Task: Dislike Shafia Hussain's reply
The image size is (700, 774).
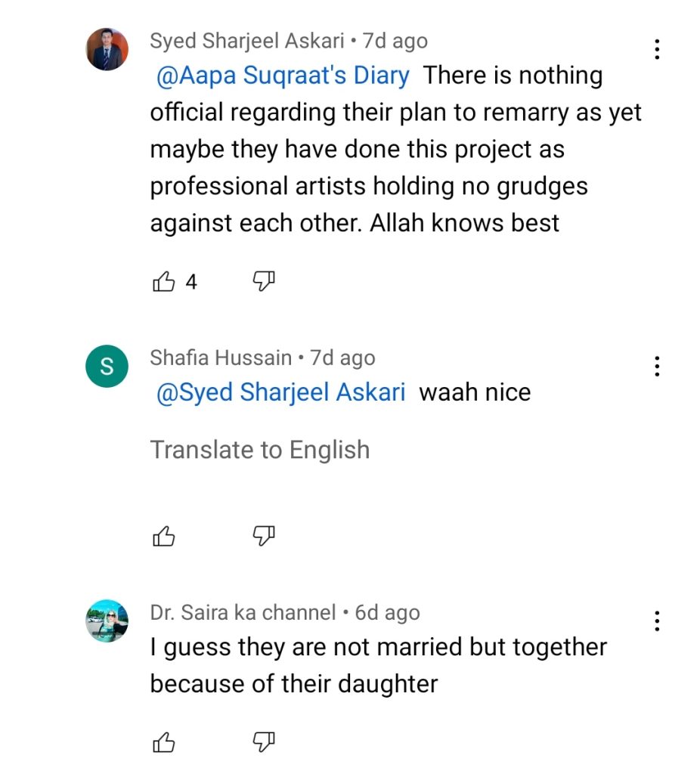Action: tap(262, 537)
